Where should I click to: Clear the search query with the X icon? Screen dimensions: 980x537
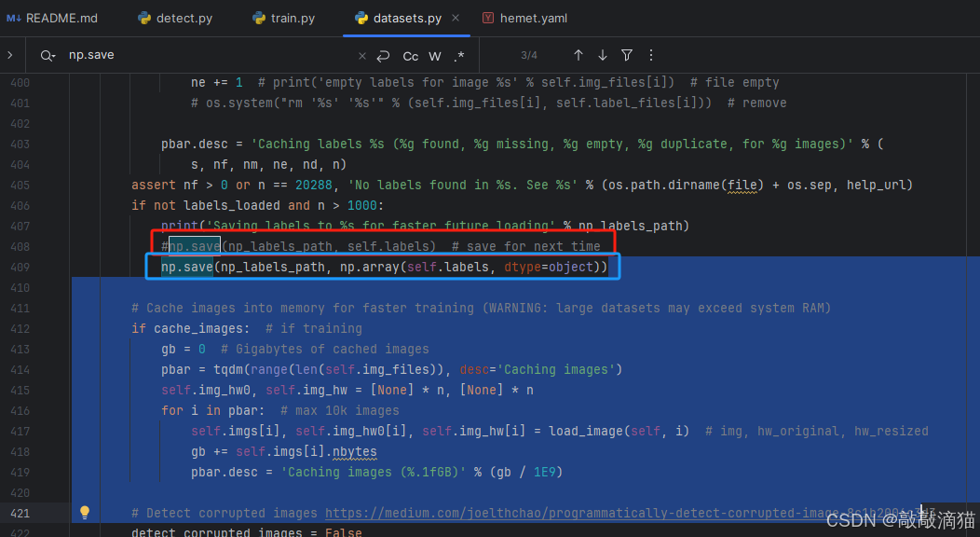362,55
